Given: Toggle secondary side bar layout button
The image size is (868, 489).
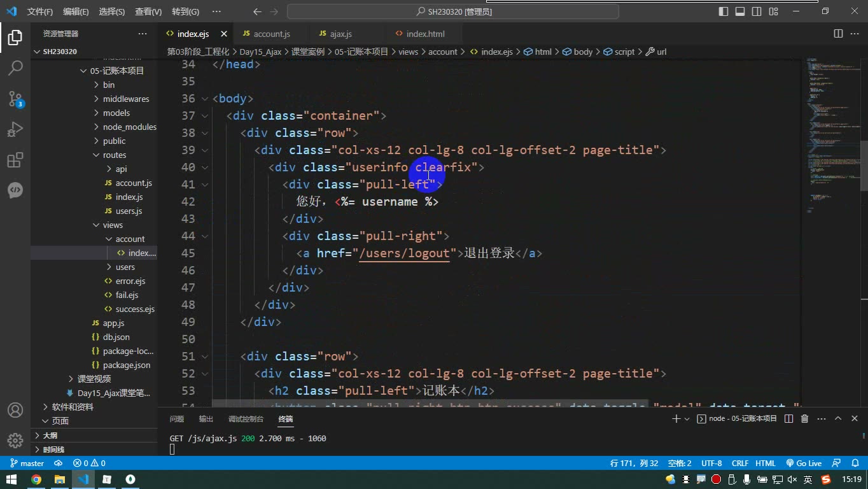Looking at the screenshot, I should coord(757,11).
